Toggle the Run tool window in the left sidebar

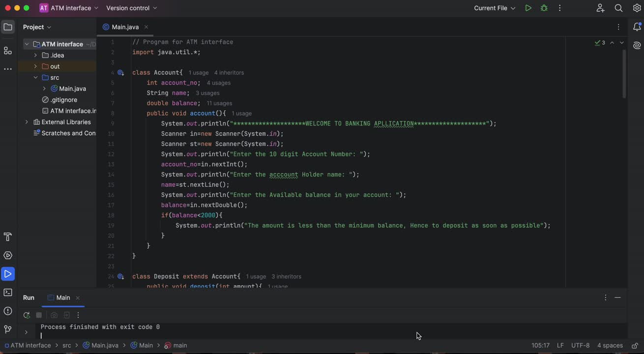pyautogui.click(x=8, y=274)
